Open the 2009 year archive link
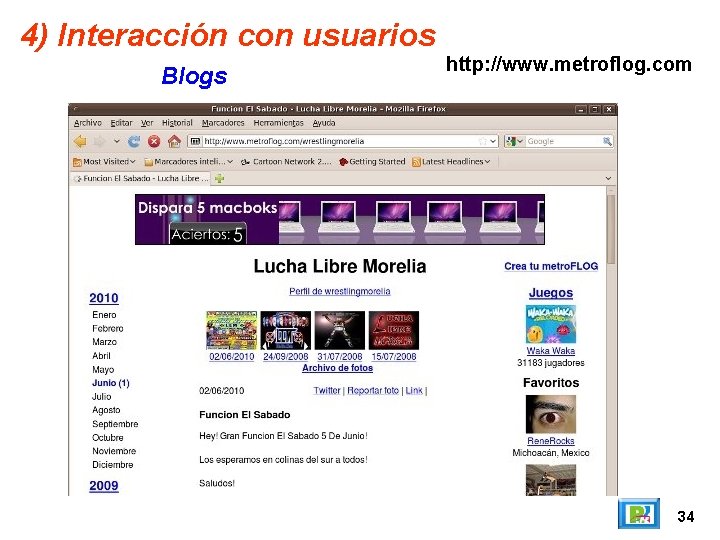 [x=104, y=486]
